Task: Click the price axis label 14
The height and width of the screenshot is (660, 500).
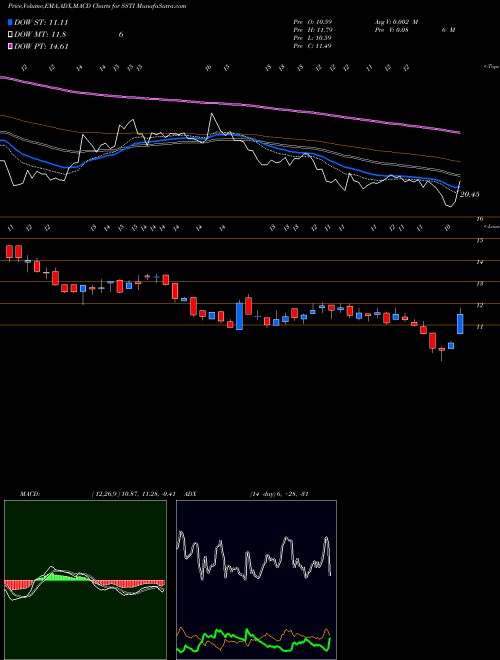Action: 480,262
